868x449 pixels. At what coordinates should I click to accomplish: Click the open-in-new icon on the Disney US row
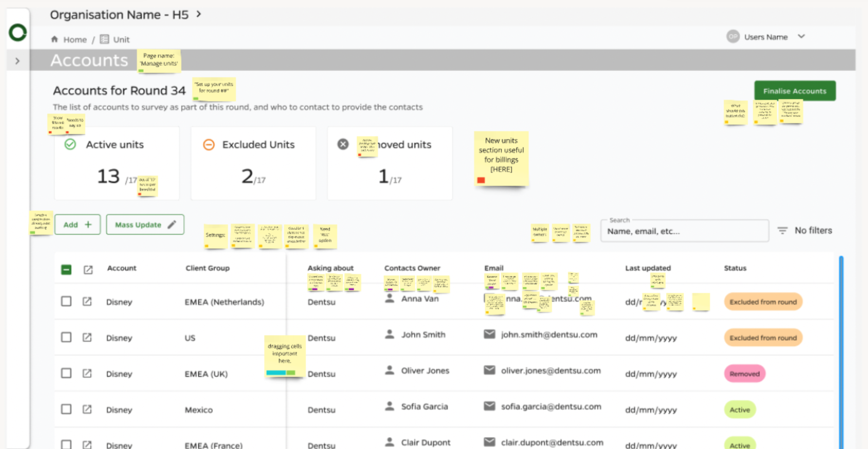click(87, 337)
